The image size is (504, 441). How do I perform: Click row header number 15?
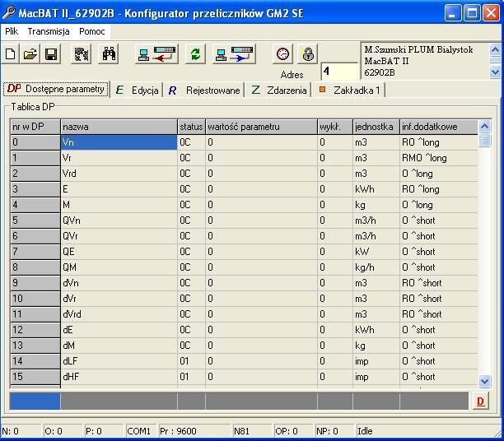(35, 377)
